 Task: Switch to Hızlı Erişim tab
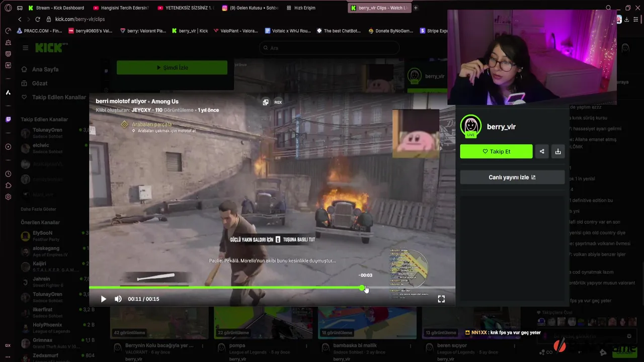tap(301, 8)
